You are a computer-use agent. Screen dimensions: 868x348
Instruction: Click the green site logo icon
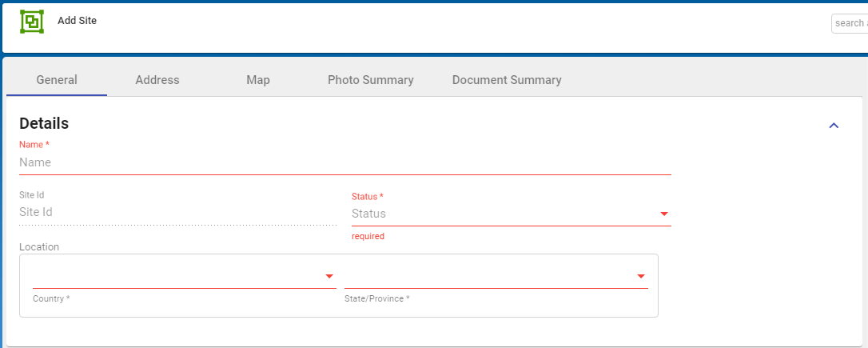tap(32, 22)
